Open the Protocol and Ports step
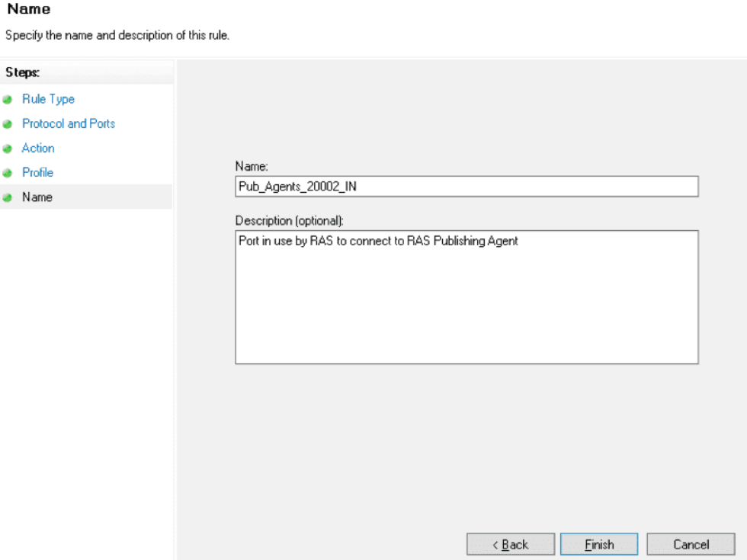Image resolution: width=747 pixels, height=560 pixels. click(69, 123)
